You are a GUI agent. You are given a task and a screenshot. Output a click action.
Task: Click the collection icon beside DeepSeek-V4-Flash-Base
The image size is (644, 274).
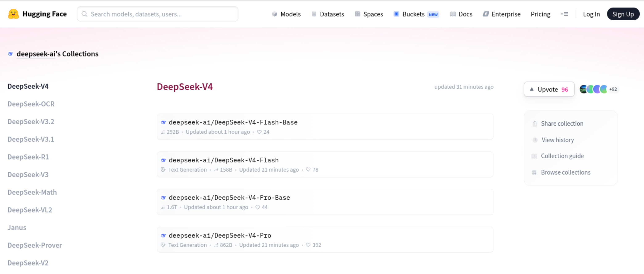[x=164, y=122]
